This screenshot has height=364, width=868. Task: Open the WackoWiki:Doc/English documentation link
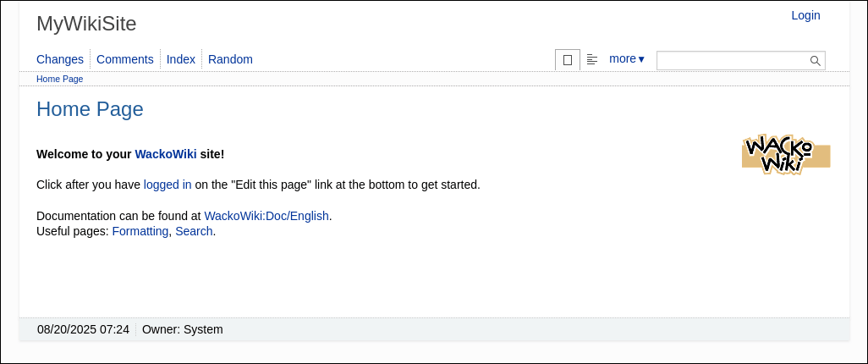coord(266,216)
